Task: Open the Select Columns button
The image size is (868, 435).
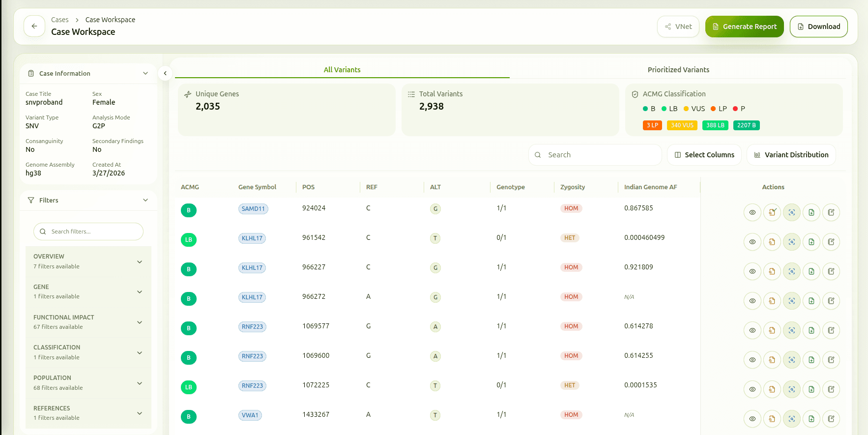Action: click(x=704, y=155)
